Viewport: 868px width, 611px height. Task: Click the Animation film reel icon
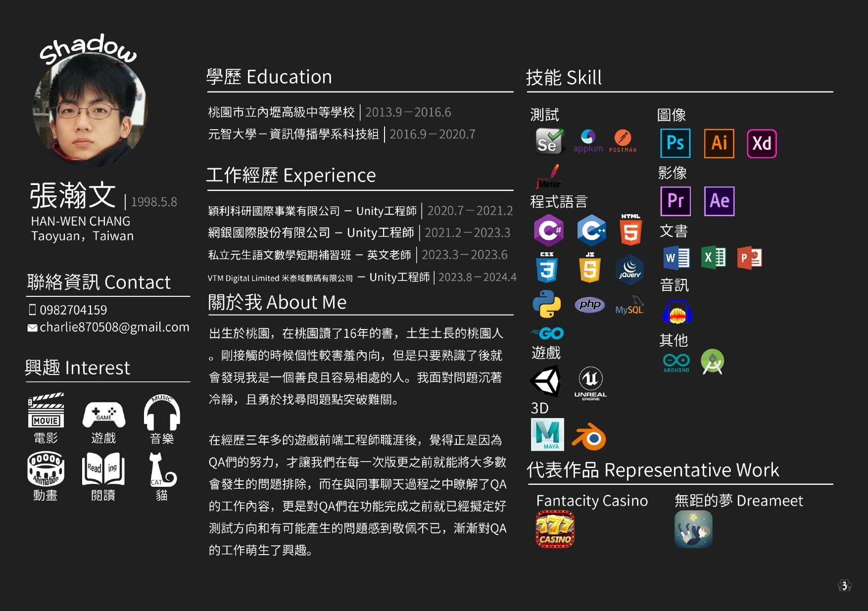(x=46, y=469)
